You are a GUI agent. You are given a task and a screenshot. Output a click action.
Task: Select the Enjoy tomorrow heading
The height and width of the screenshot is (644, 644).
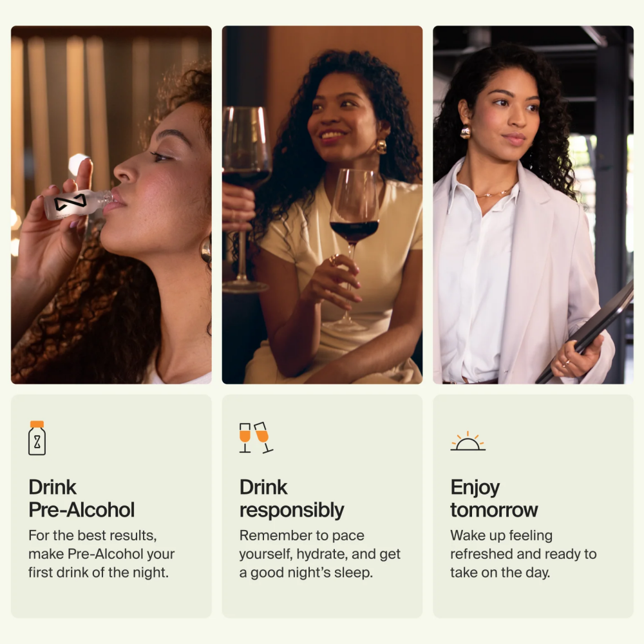click(x=494, y=498)
